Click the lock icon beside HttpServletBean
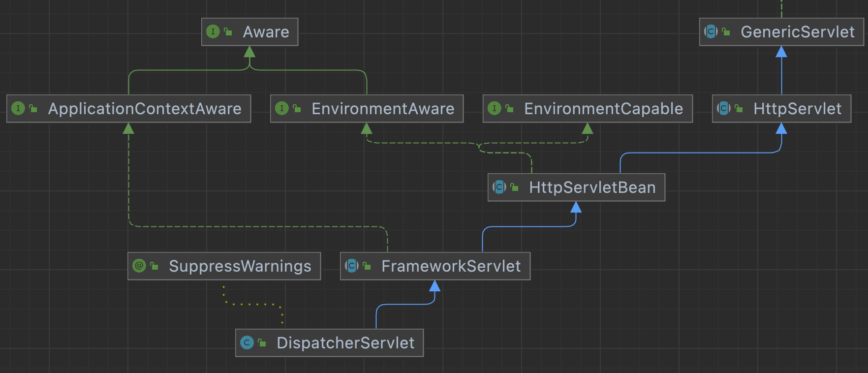The height and width of the screenshot is (373, 868). (515, 187)
